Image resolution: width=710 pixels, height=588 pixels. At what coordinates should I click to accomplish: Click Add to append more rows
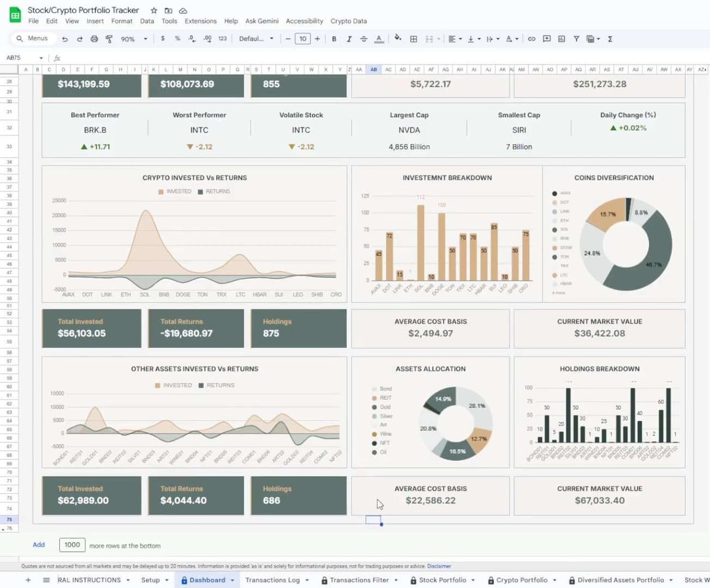click(39, 545)
